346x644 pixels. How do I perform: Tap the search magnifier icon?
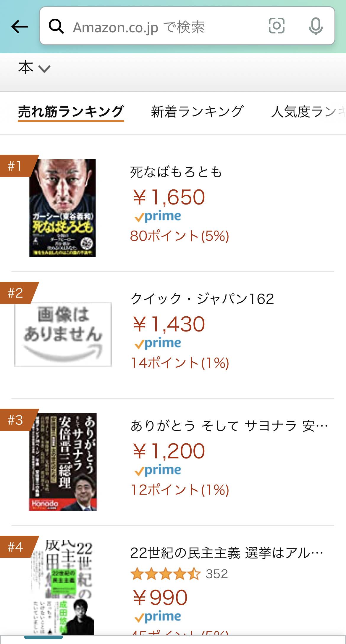56,27
